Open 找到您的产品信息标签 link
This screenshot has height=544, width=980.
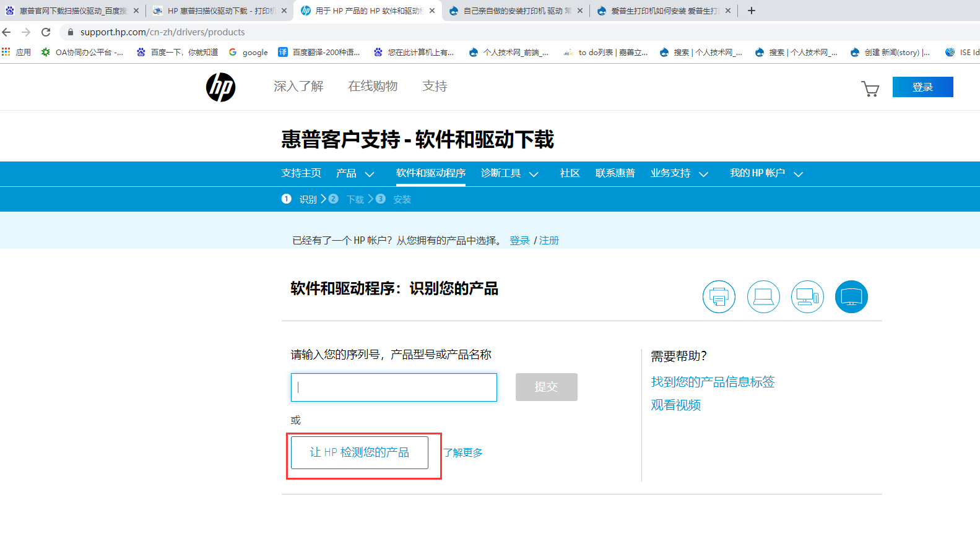713,382
